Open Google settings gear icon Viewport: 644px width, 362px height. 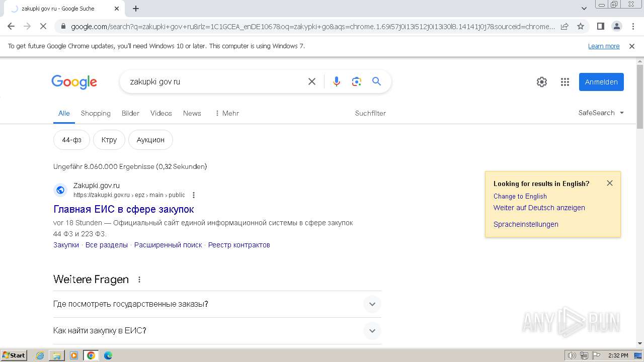click(542, 82)
